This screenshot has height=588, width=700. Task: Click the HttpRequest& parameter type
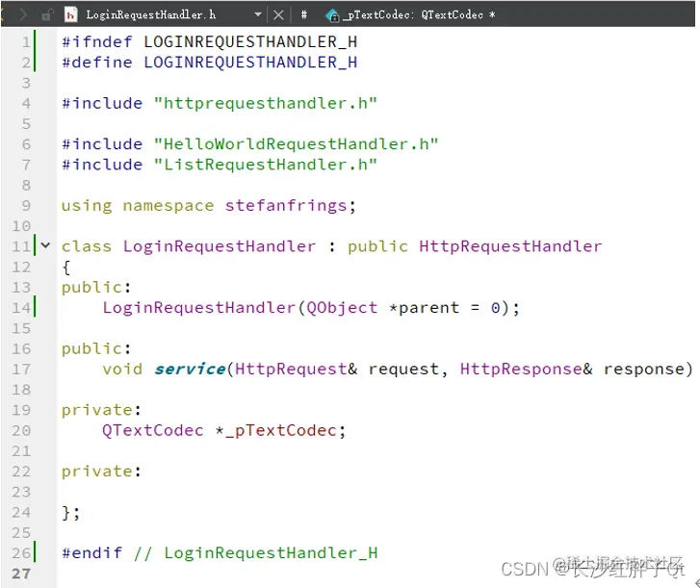click(296, 369)
